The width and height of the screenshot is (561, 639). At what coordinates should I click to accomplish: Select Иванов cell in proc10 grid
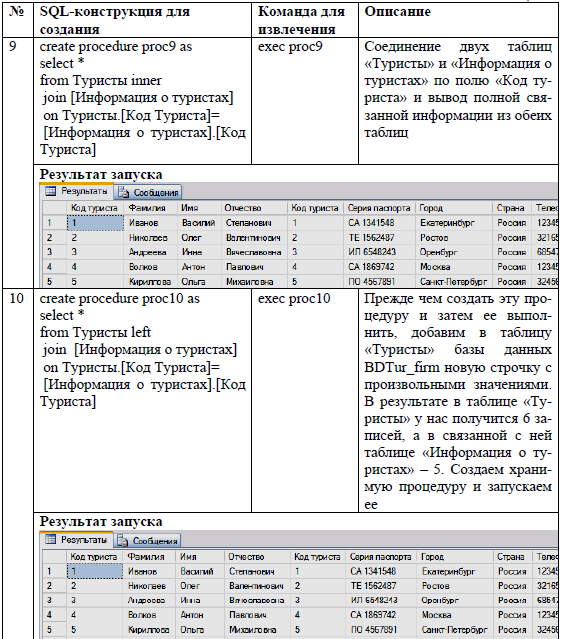[x=149, y=571]
